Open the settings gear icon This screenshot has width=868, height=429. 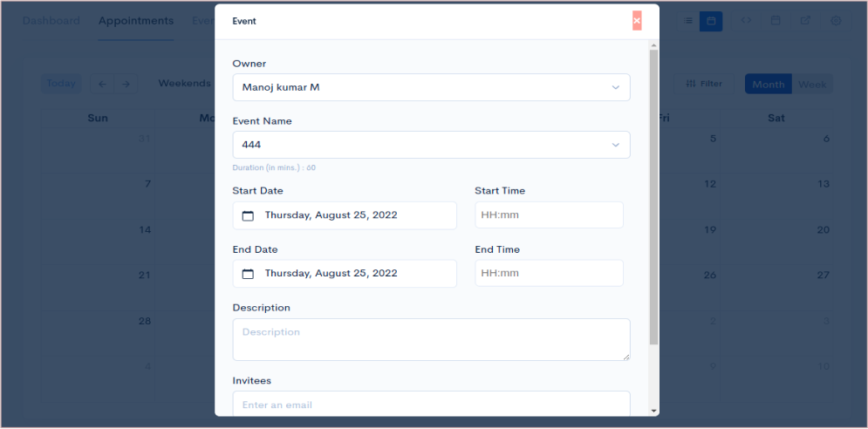pos(836,21)
